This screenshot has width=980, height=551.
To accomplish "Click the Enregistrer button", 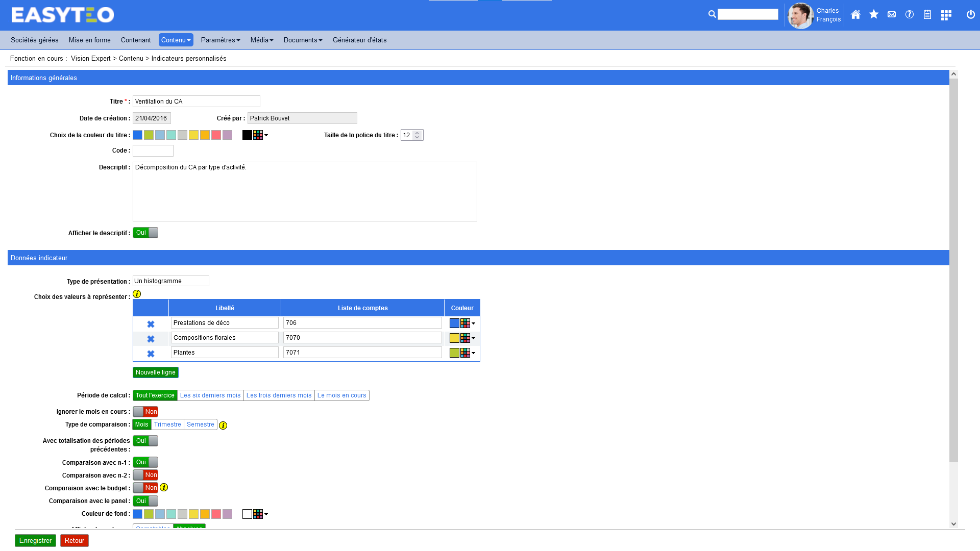I will (35, 541).
